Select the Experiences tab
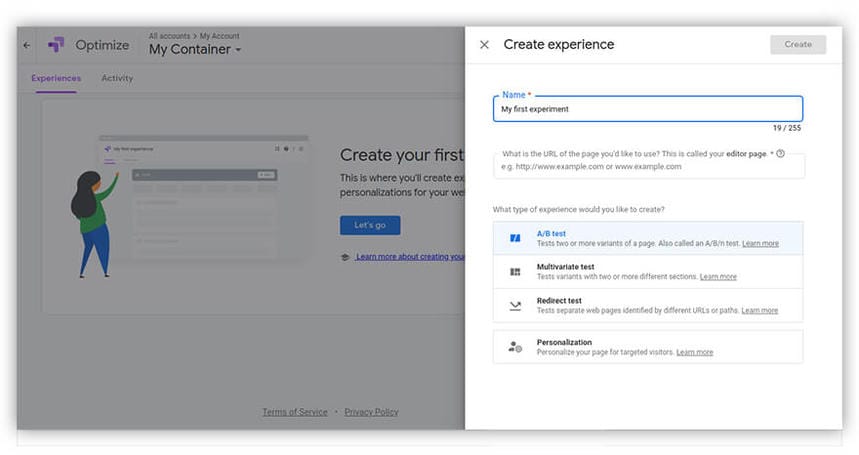The image size is (859, 455). click(x=56, y=78)
